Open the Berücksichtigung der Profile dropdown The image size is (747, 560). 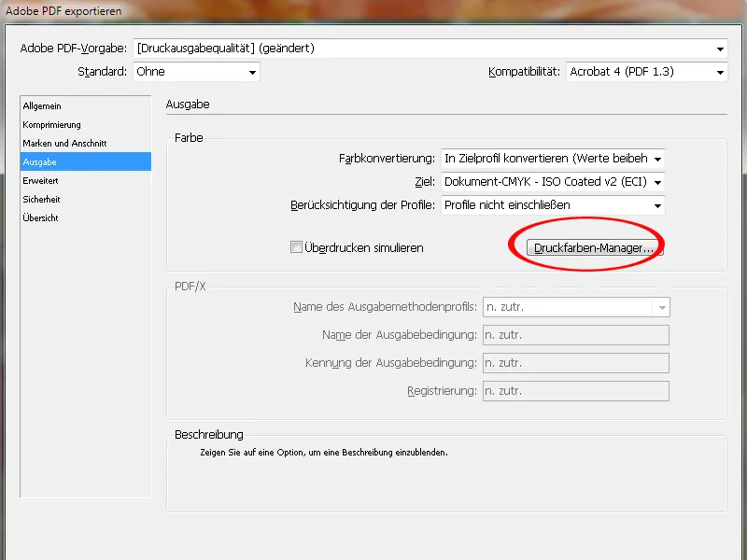coord(658,206)
